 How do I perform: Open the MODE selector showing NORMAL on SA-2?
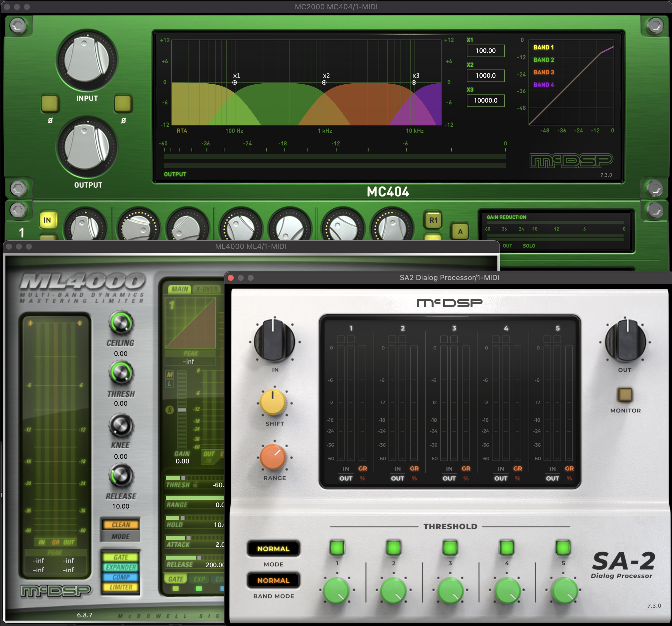click(273, 549)
